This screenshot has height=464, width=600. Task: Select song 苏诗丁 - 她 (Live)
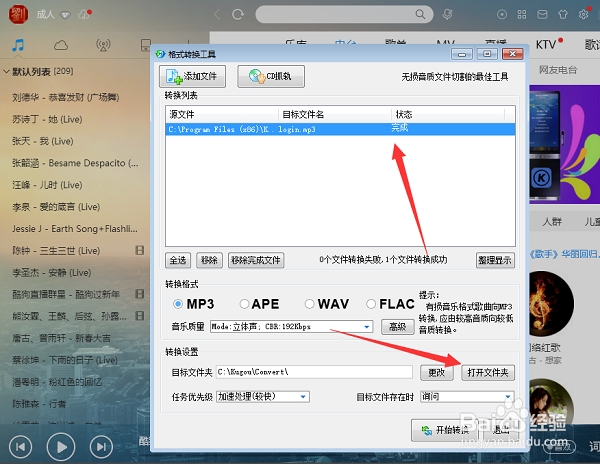(47, 119)
